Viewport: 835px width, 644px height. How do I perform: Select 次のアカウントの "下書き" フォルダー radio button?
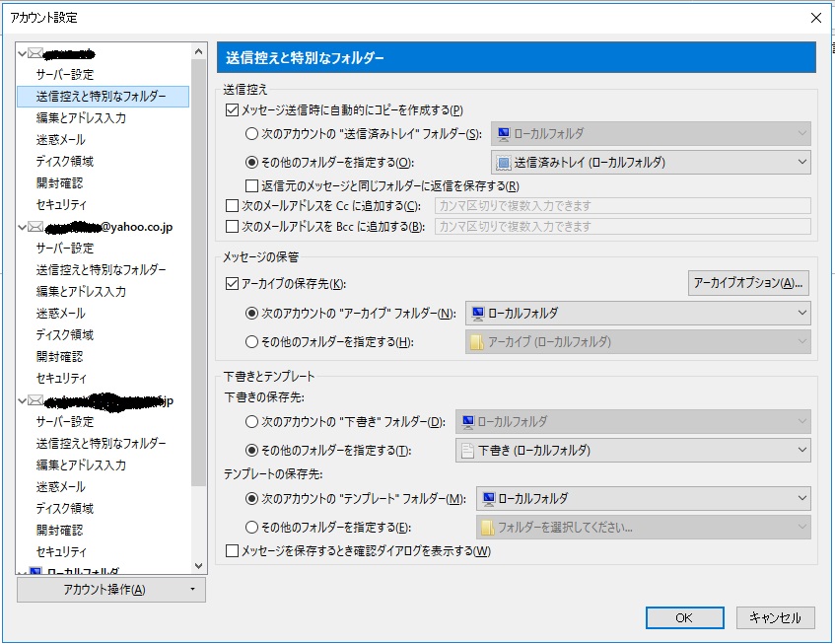coord(251,422)
